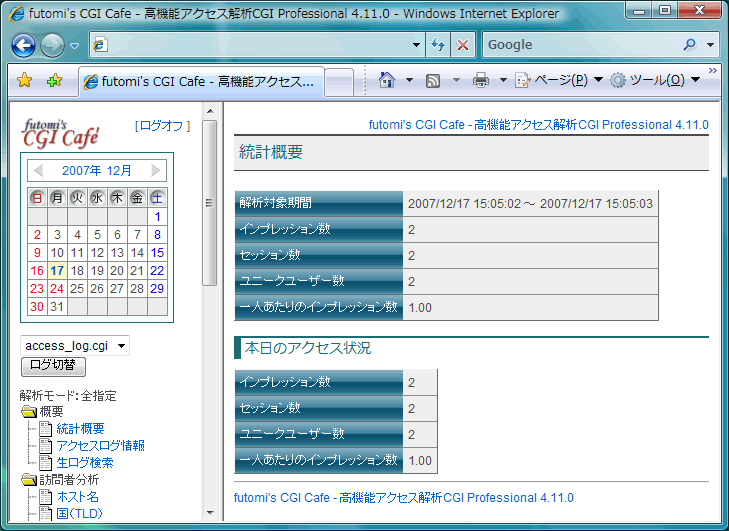Open 国(TLD) in the tree
Image resolution: width=729 pixels, height=531 pixels.
point(80,513)
